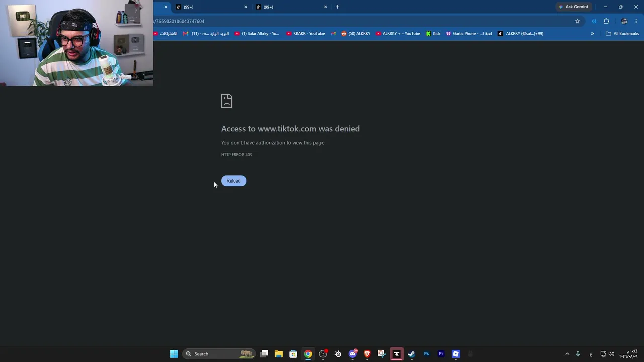Open File Explorer from the taskbar
This screenshot has height=362, width=644.
(x=279, y=354)
